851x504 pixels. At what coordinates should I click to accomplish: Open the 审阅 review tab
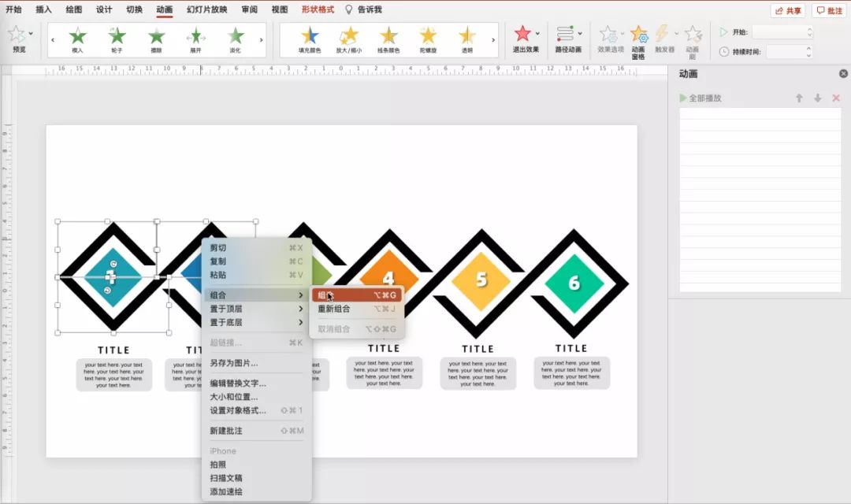(250, 9)
